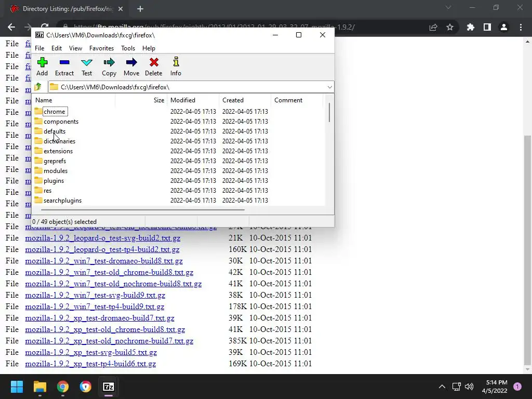
Task: Go up one folder level in 7-Zip
Action: tap(38, 87)
